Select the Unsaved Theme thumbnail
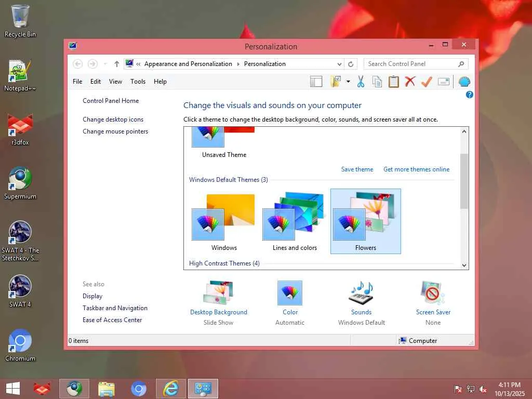The image size is (532, 399). coord(224,142)
